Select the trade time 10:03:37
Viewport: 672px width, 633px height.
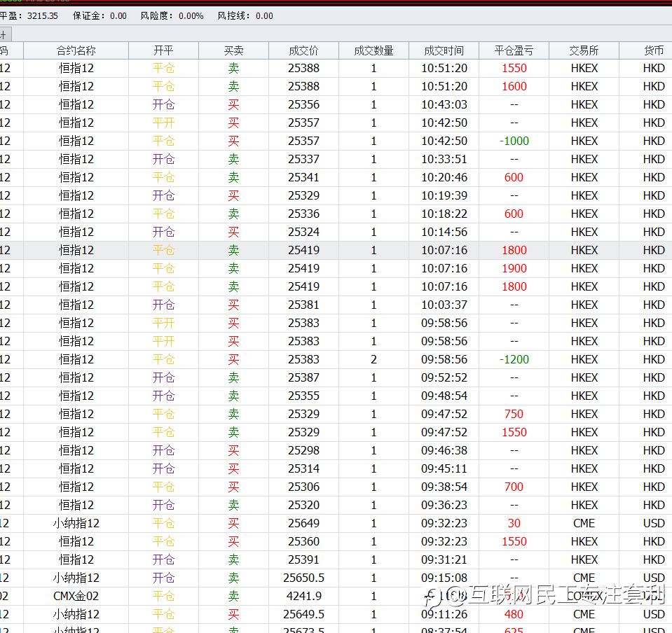point(444,305)
